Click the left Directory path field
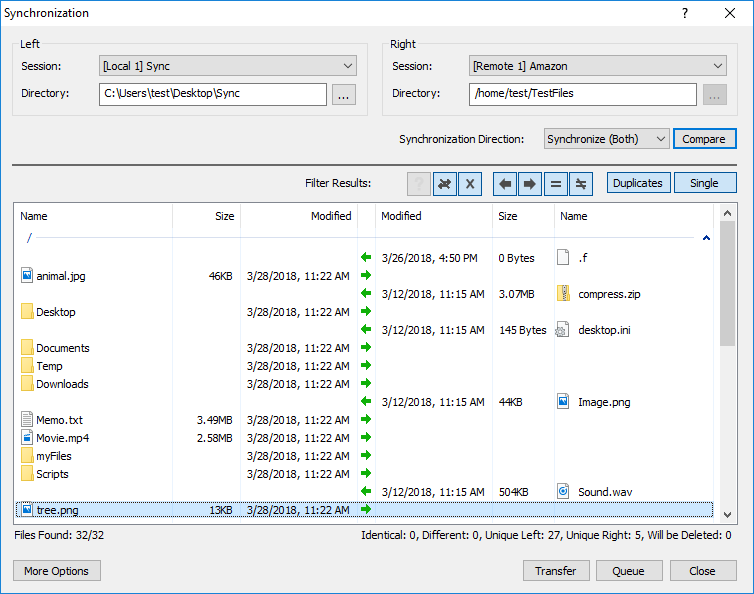This screenshot has height=594, width=754. click(213, 94)
